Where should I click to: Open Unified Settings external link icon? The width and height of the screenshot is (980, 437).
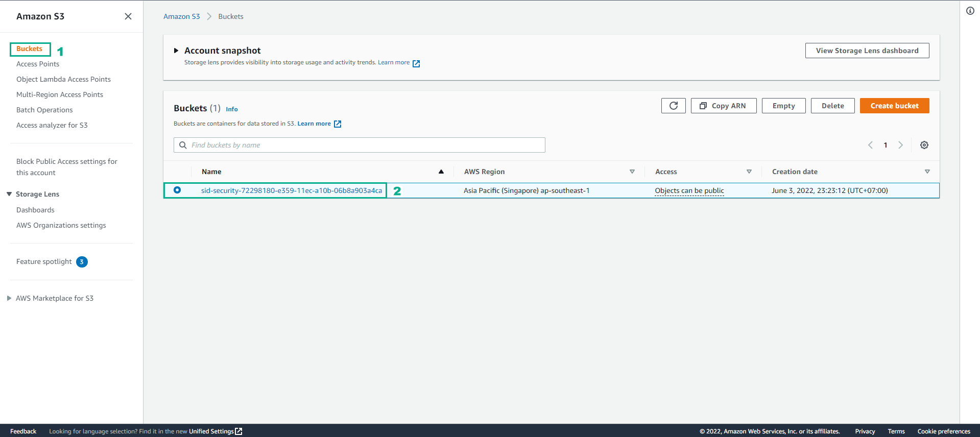(x=238, y=431)
